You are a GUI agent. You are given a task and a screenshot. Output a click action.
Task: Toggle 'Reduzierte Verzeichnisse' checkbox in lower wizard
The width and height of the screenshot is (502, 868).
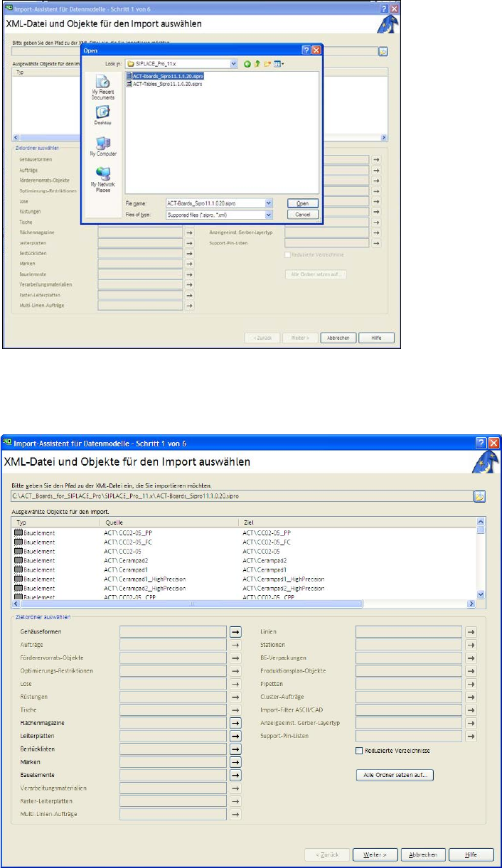(x=358, y=750)
